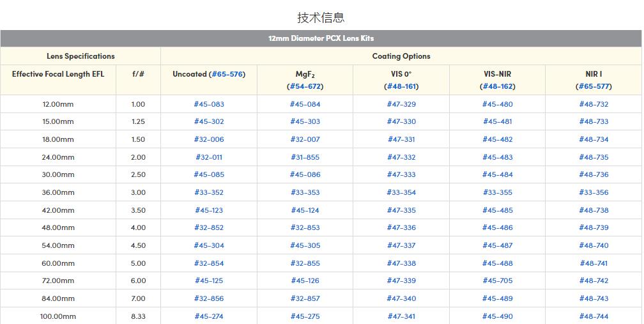Click part number #47-331
This screenshot has height=324, width=644.
[401, 139]
